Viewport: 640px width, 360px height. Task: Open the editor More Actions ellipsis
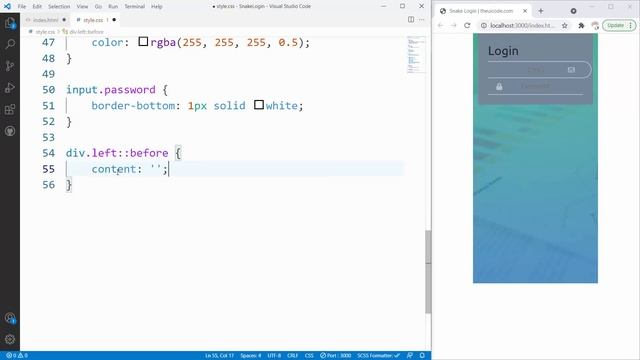pos(422,20)
